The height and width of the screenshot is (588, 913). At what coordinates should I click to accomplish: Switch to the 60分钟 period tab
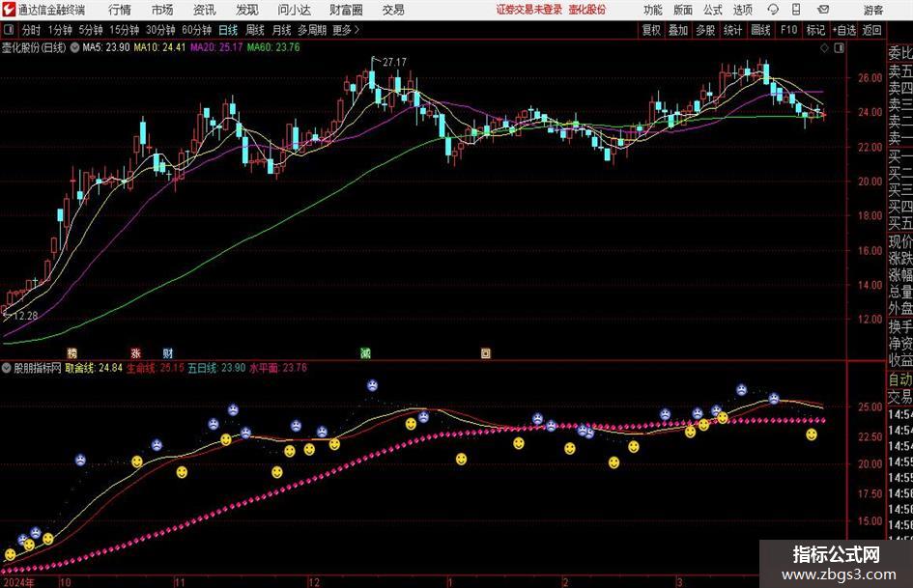pyautogui.click(x=196, y=30)
